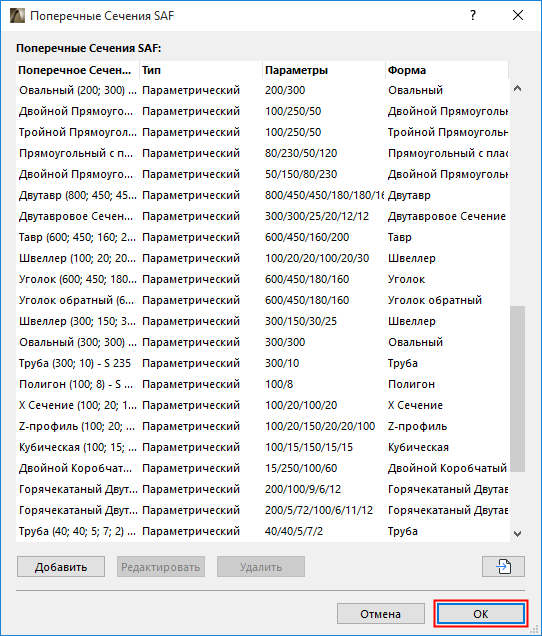Select row Полигон (100; 8) - S
This screenshot has height=636, width=542.
(x=262, y=384)
